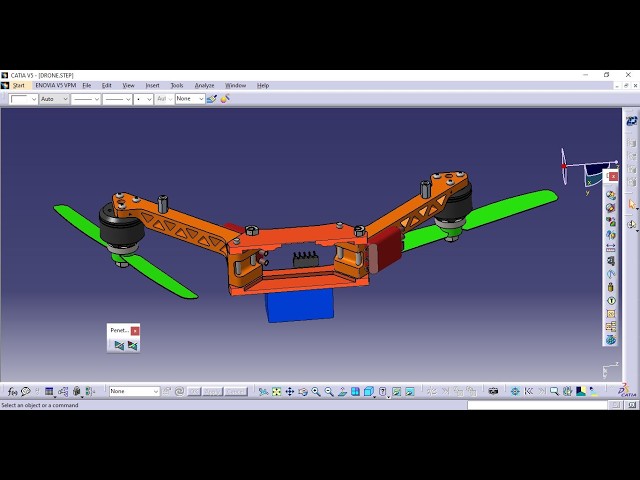Click the CATIA logo icon bottom right
This screenshot has height=480, width=640.
[627, 390]
